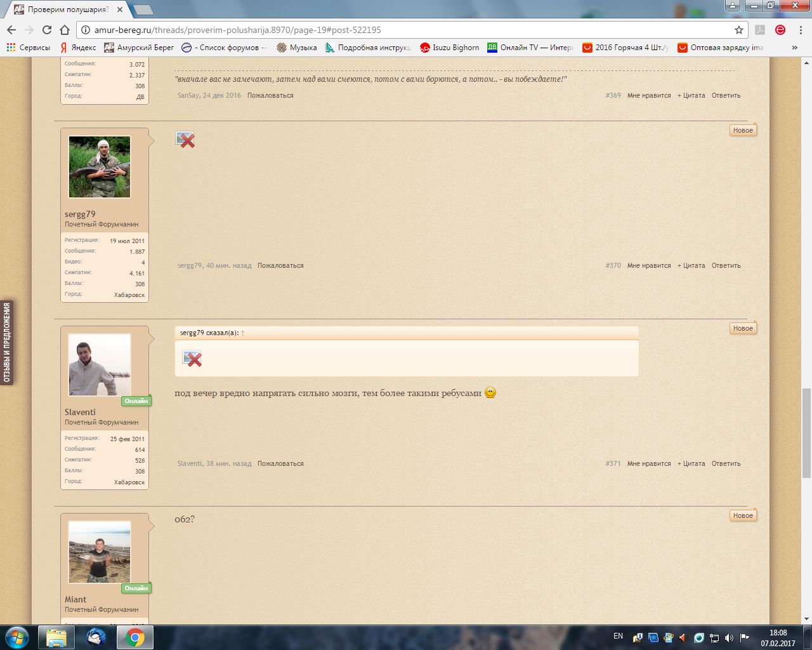Click the browser back arrow
This screenshot has width=812, height=650.
click(11, 30)
